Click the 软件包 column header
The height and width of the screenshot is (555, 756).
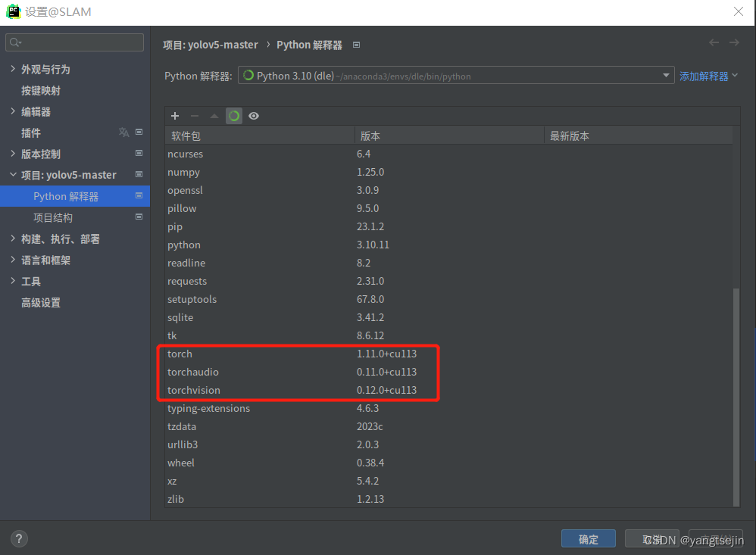[260, 136]
